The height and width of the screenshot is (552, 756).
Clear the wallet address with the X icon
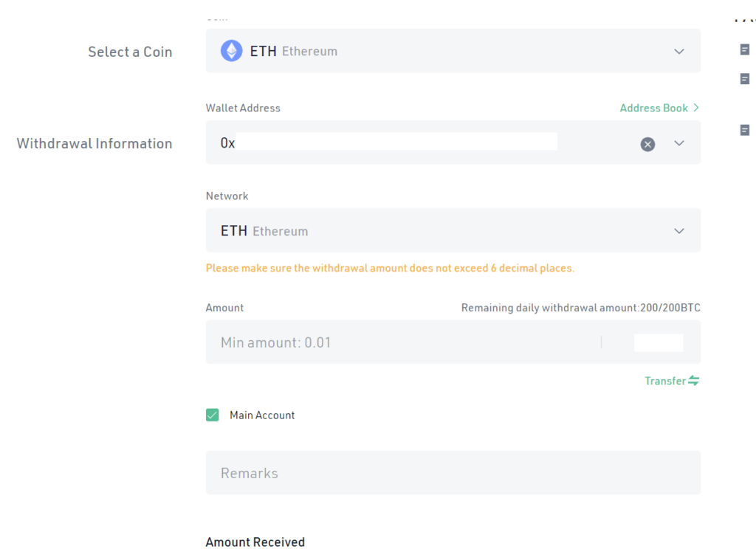coord(647,144)
